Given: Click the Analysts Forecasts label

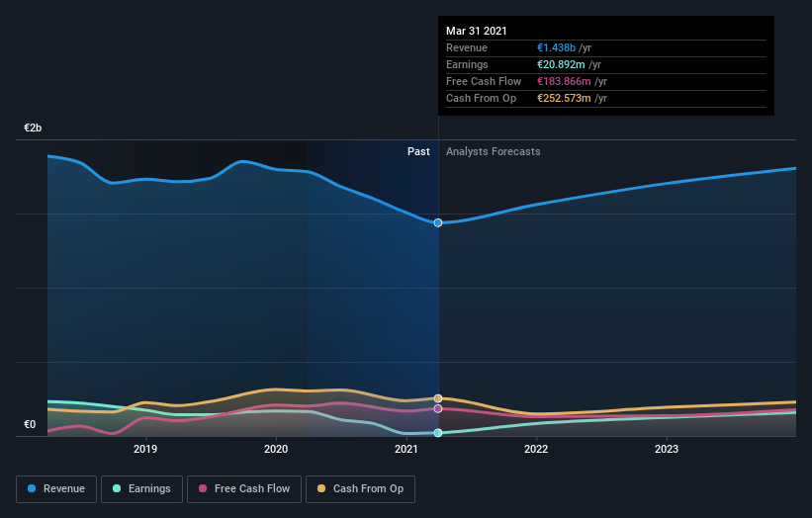Looking at the screenshot, I should [493, 151].
